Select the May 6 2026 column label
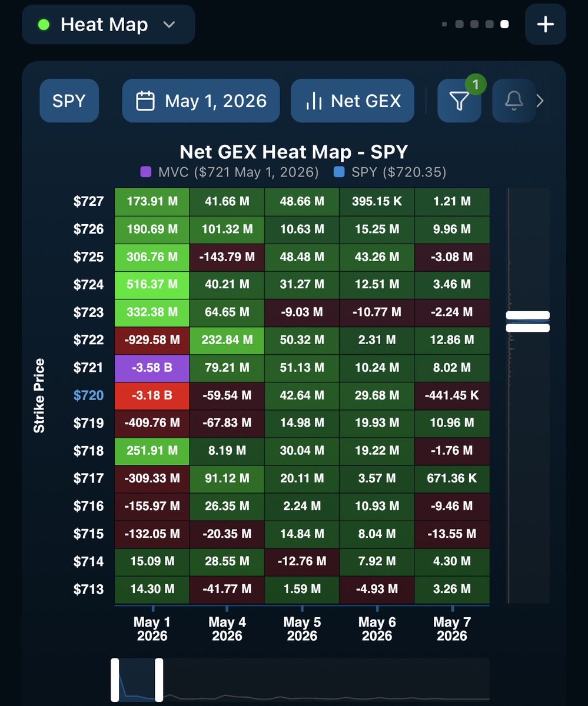This screenshot has width=588, height=706. (x=377, y=629)
